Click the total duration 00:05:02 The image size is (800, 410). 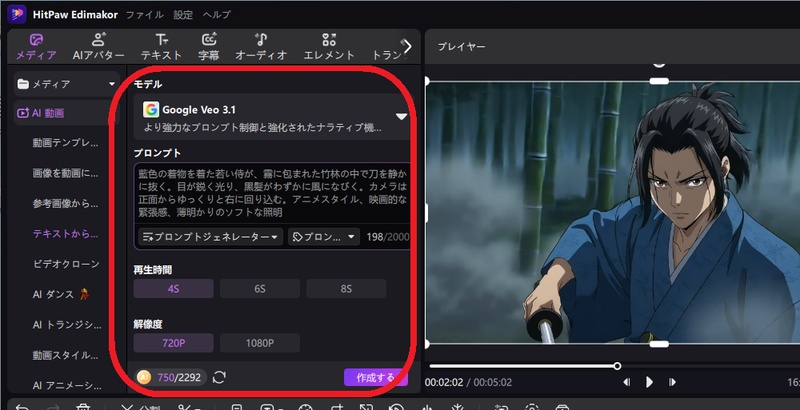click(492, 382)
